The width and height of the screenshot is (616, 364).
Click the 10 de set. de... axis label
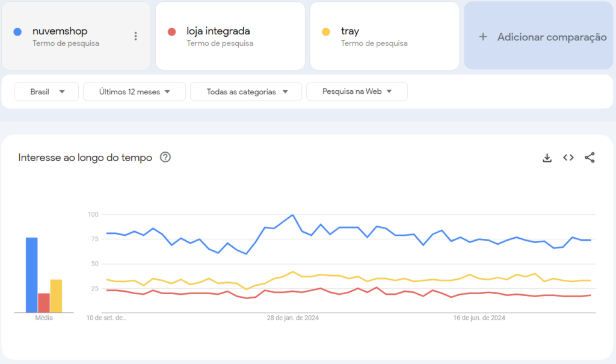coord(106,318)
